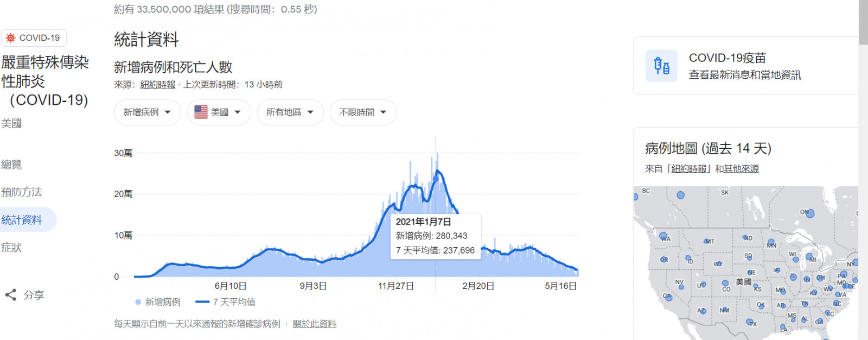Open the 關於此資料 link

(315, 324)
